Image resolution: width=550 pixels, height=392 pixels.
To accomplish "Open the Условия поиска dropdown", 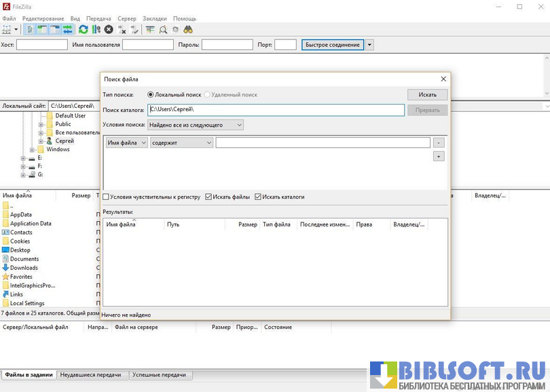I will click(196, 125).
